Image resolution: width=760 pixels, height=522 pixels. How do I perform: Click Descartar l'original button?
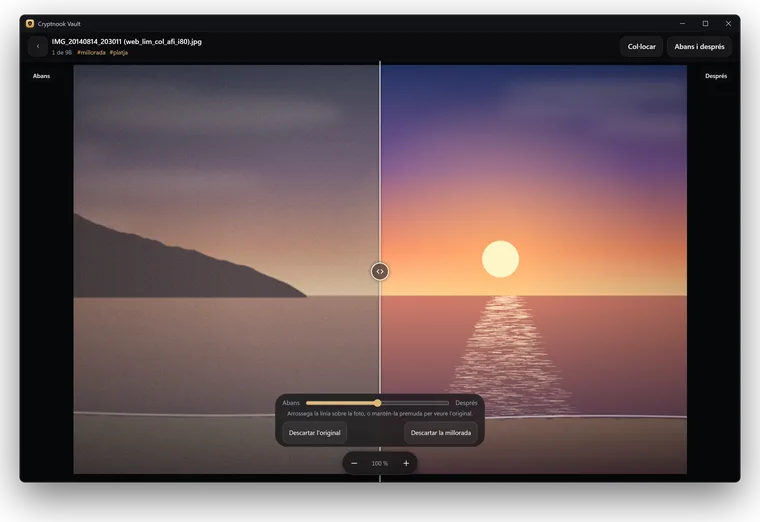point(315,432)
